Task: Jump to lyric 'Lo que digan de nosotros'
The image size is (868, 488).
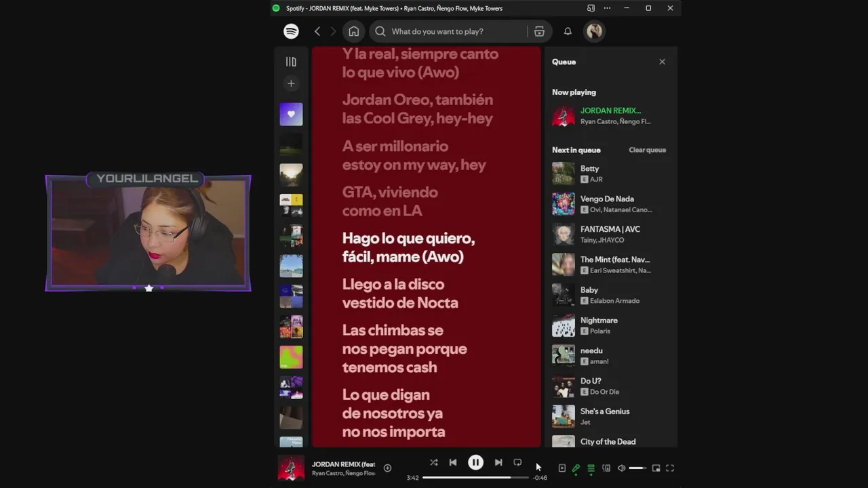Action: 393,413
